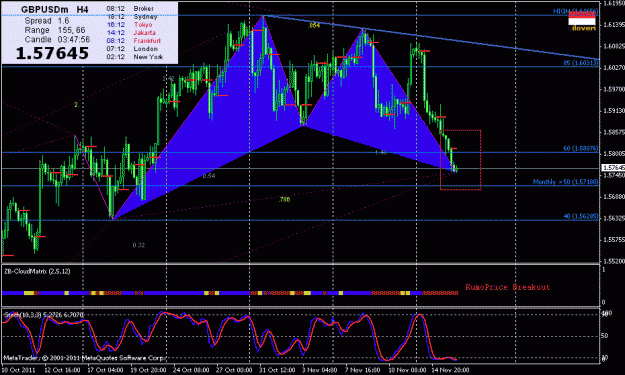Click the 10 Oct 2011 date label
The height and width of the screenshot is (375, 625).
pos(18,370)
